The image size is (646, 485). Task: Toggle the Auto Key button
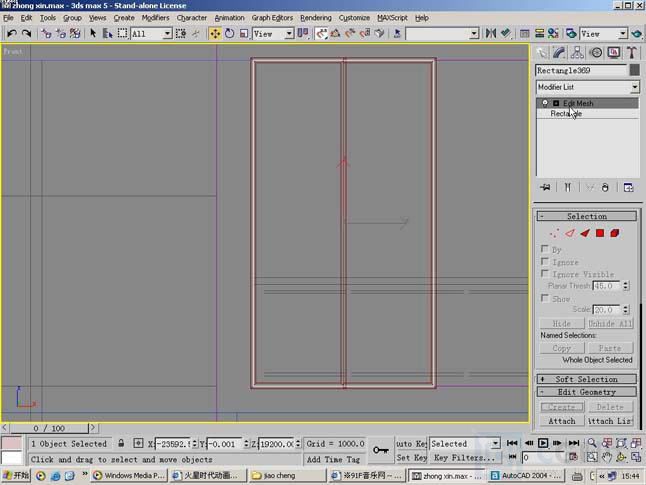click(x=411, y=443)
